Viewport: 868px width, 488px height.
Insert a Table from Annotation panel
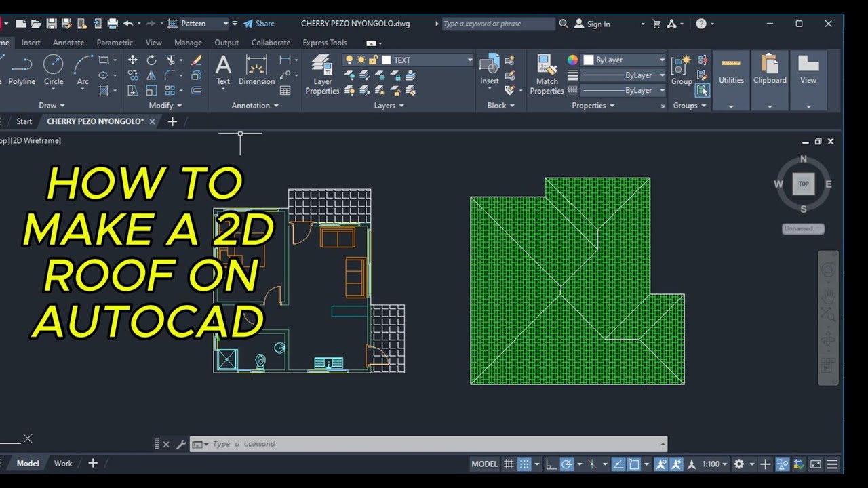285,90
